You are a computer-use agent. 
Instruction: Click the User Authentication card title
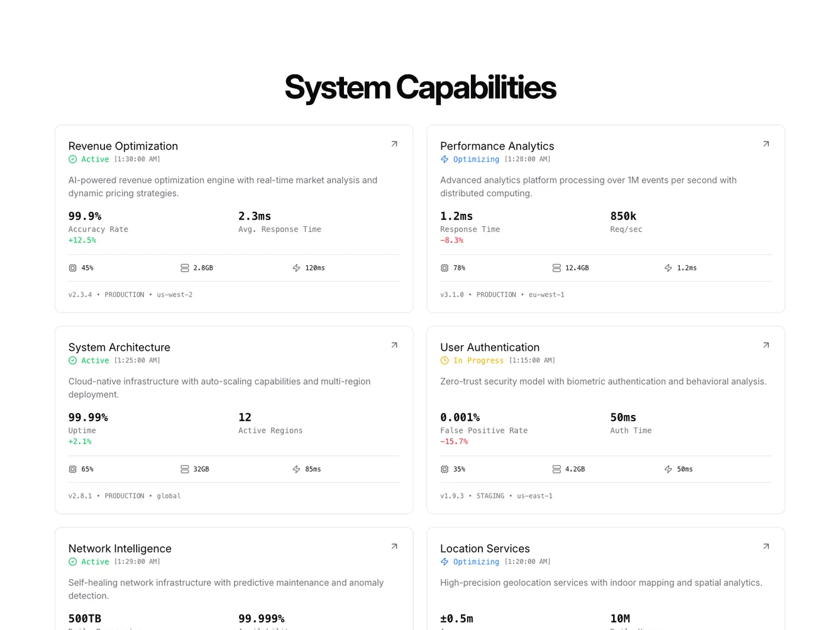(490, 347)
